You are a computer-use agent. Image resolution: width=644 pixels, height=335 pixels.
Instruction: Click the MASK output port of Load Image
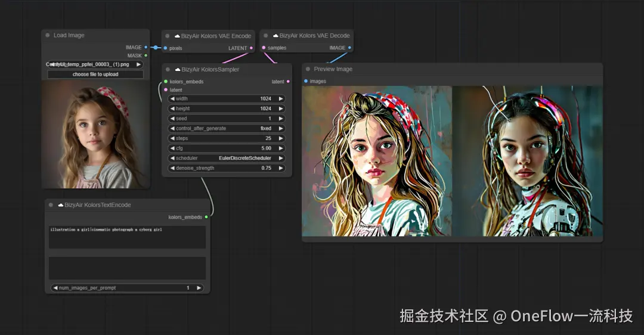pyautogui.click(x=146, y=55)
